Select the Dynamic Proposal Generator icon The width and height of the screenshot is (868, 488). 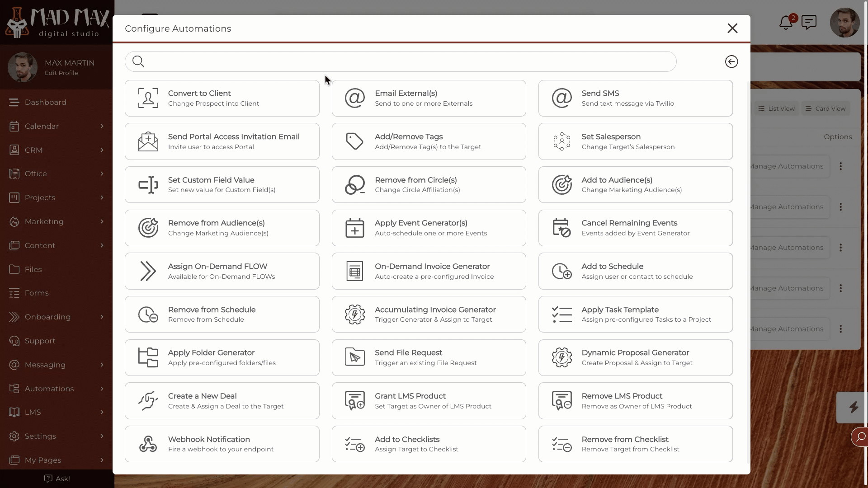561,357
